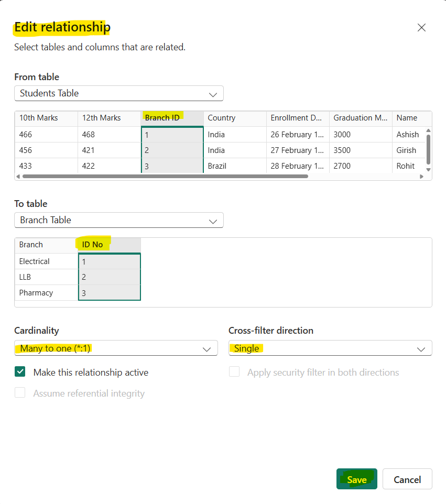
Task: Select the Branch column header
Action: point(30,244)
